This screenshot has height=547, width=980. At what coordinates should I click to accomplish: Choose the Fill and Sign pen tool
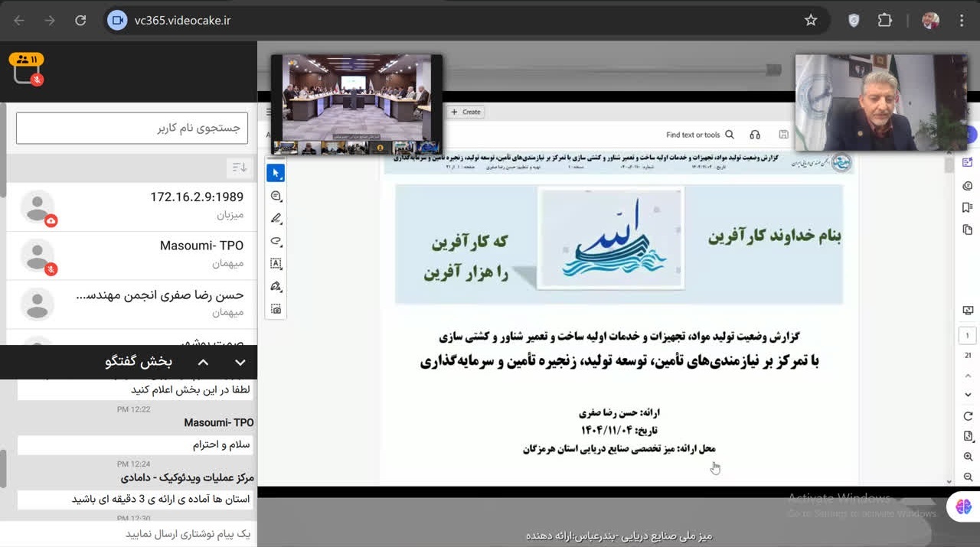tap(276, 286)
